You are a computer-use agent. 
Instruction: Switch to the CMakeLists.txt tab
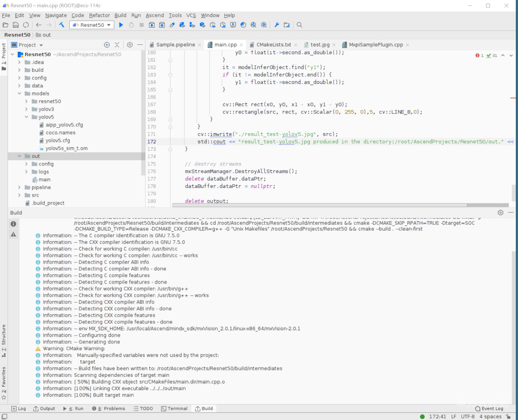[273, 45]
